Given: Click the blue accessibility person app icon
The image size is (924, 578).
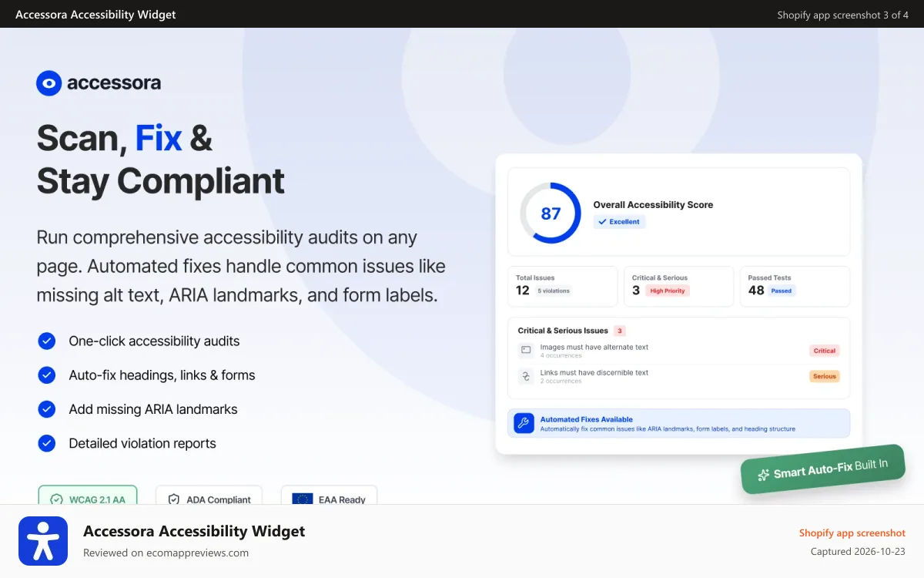Looking at the screenshot, I should pos(43,541).
